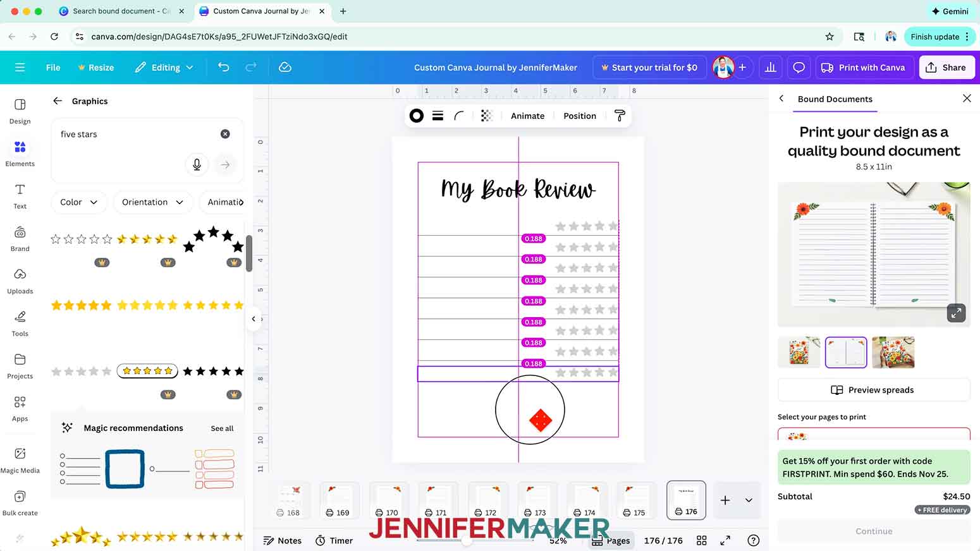Open the Uploads panel
This screenshot has height=551, width=980.
click(x=20, y=281)
